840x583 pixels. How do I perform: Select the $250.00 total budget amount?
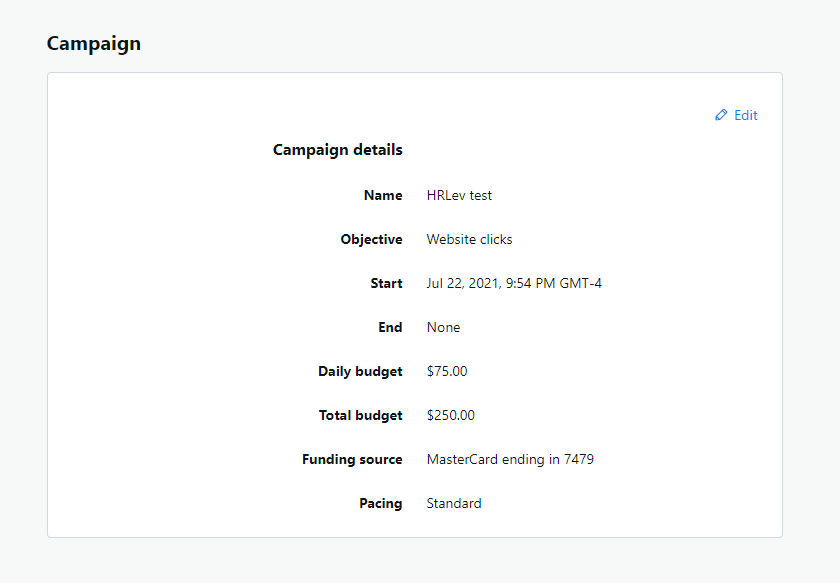click(451, 415)
